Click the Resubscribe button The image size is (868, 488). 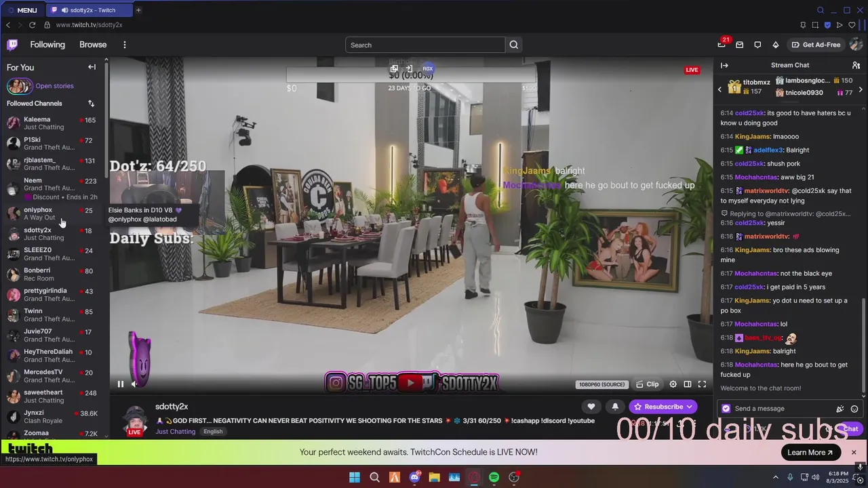click(x=663, y=407)
